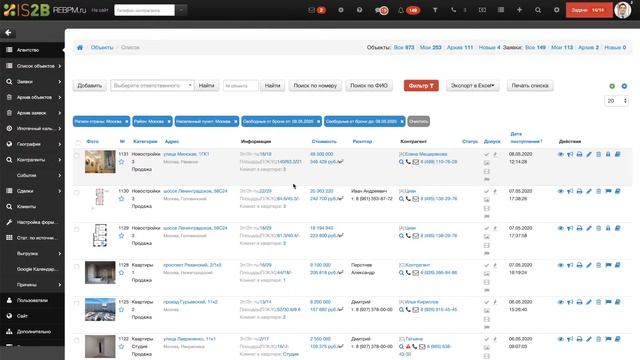Click the lock icon for object 1129

pyautogui.click(x=608, y=228)
